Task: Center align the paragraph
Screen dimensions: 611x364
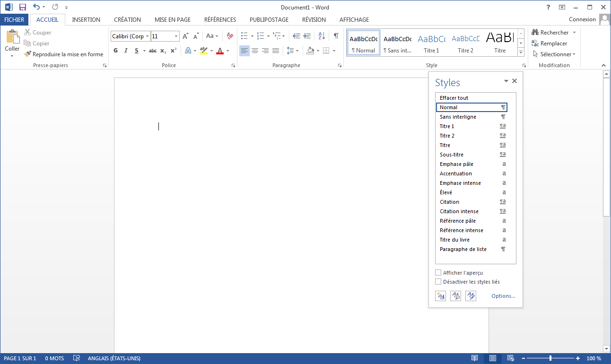Action: [x=255, y=51]
